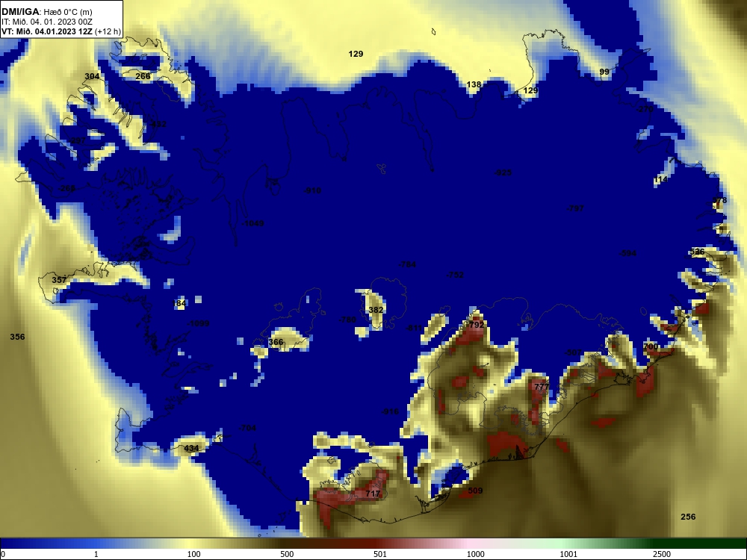Click the 536 value label
Viewport: 747px width, 560px height.
click(x=697, y=252)
